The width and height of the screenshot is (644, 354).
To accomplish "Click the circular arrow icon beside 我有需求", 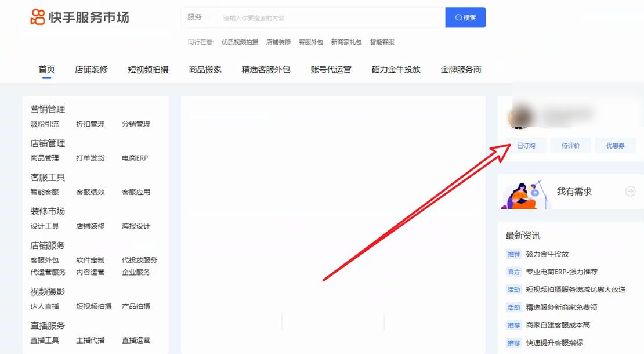I will point(629,192).
